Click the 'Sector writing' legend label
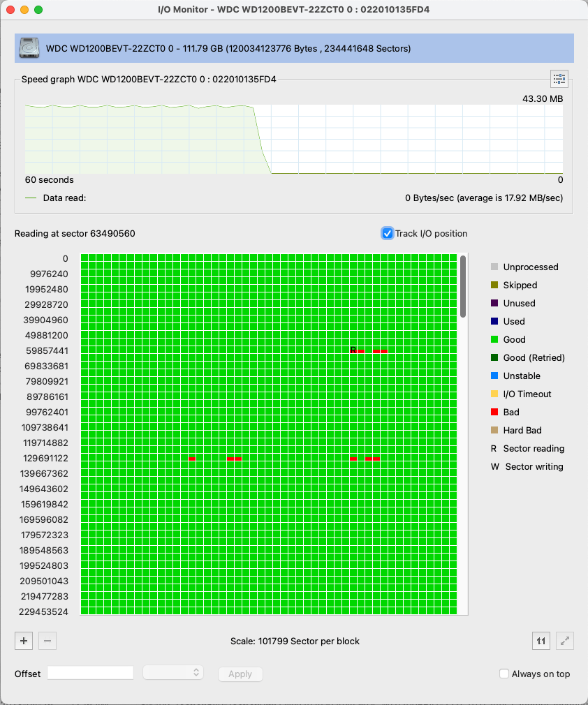The image size is (588, 705). pyautogui.click(x=534, y=466)
